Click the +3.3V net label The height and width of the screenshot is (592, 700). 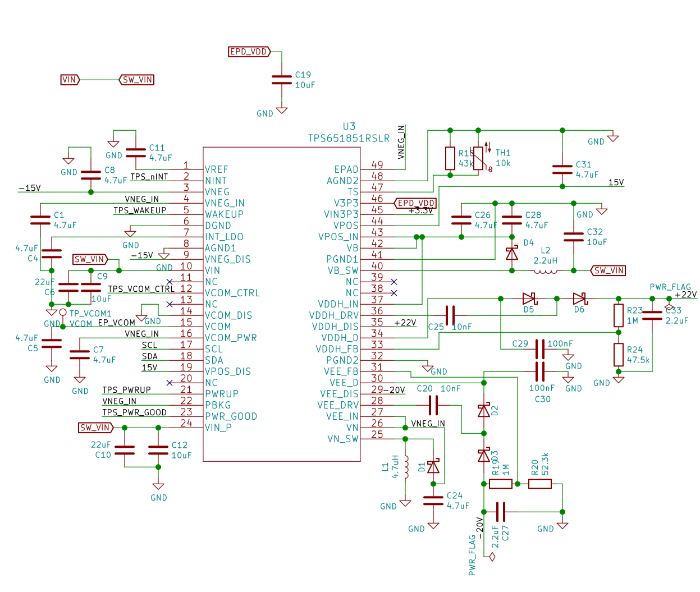pyautogui.click(x=421, y=210)
